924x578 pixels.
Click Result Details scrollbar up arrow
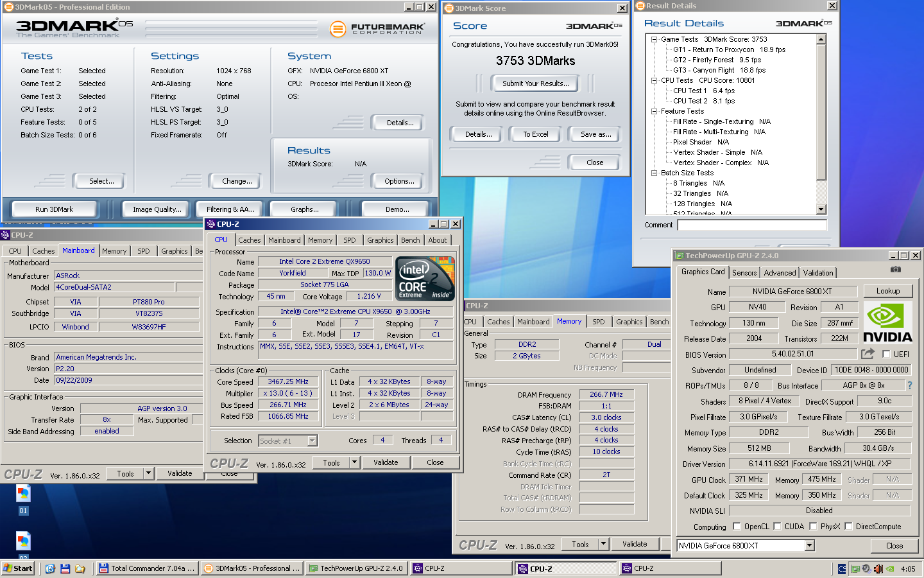pyautogui.click(x=821, y=39)
